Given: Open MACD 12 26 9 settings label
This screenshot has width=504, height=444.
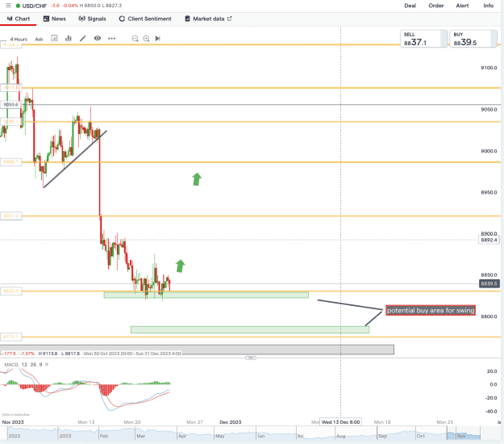Looking at the screenshot, I should (x=23, y=364).
